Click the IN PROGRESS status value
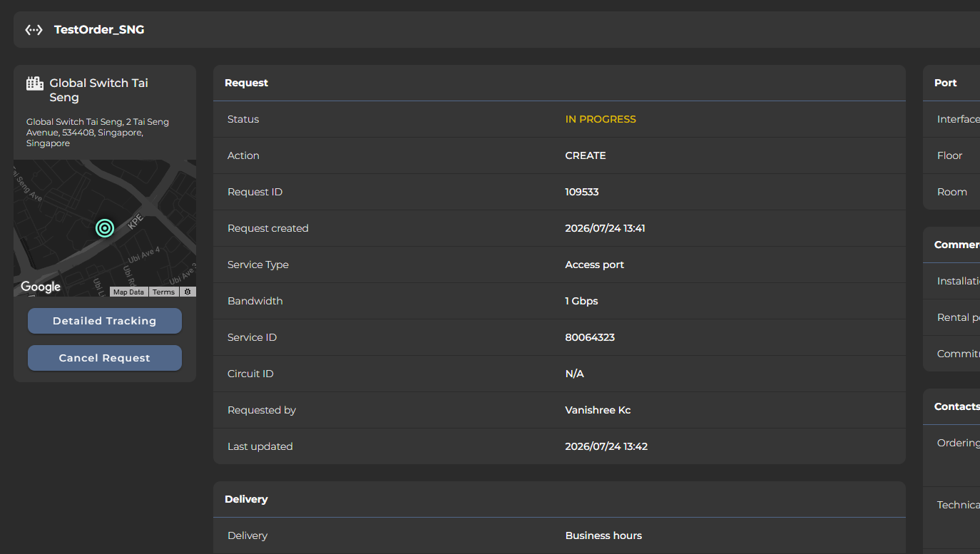 (x=601, y=119)
